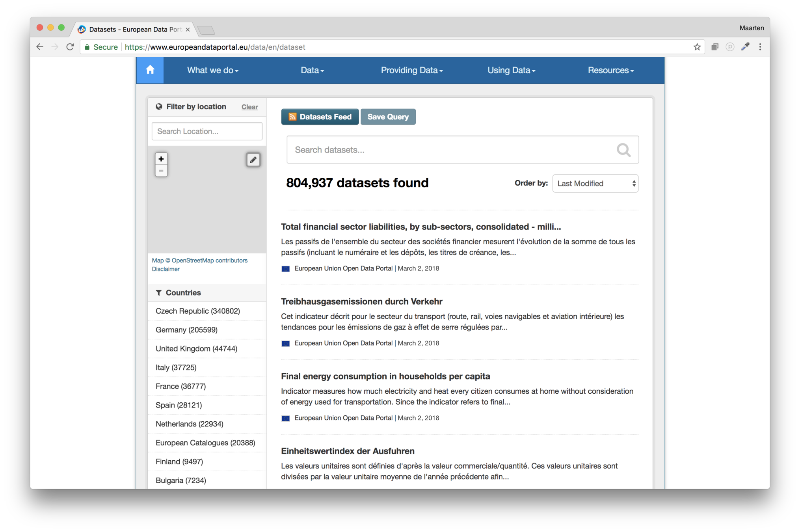Filter datasets by Germany
Image resolution: width=800 pixels, height=532 pixels.
coord(186,330)
